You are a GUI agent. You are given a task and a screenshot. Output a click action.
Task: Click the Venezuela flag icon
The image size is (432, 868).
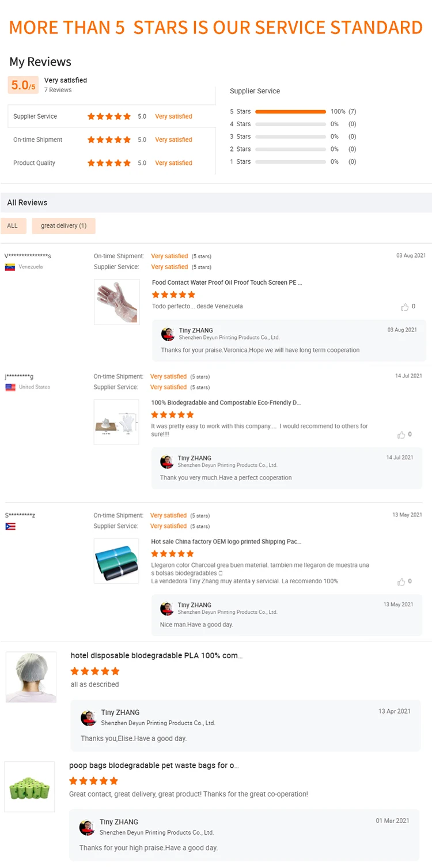click(x=10, y=267)
